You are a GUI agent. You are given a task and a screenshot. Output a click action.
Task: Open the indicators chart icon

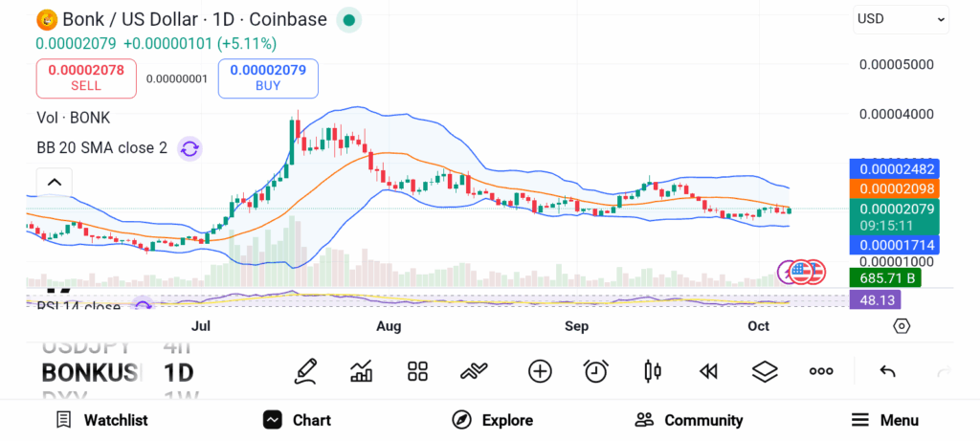point(362,371)
